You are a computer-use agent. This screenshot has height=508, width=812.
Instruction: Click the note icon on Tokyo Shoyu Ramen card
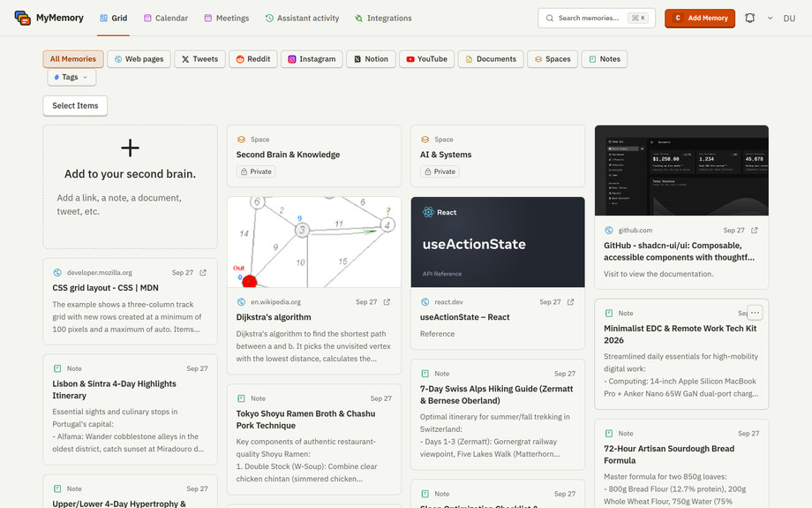(241, 398)
